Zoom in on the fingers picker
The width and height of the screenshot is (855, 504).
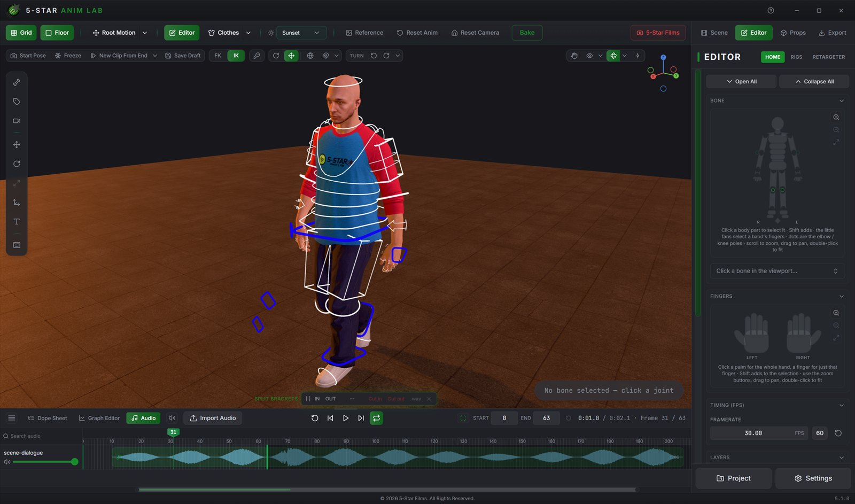coord(836,313)
